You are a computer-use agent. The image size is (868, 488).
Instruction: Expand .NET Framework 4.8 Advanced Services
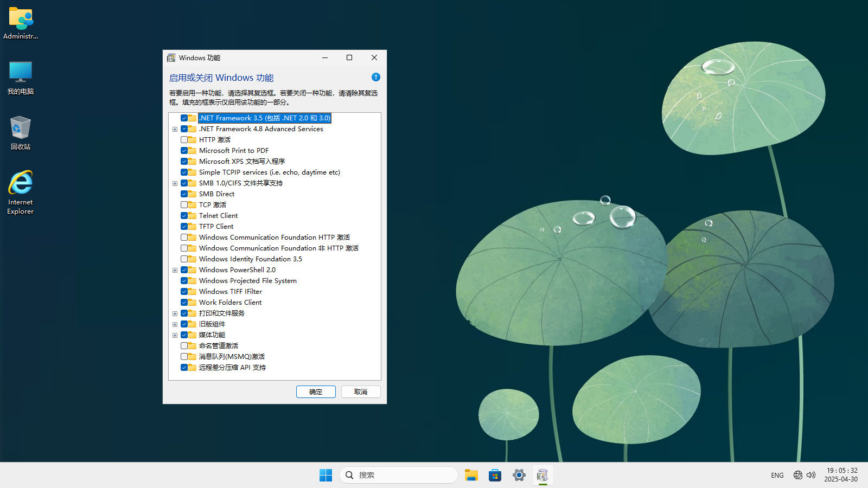coord(175,129)
